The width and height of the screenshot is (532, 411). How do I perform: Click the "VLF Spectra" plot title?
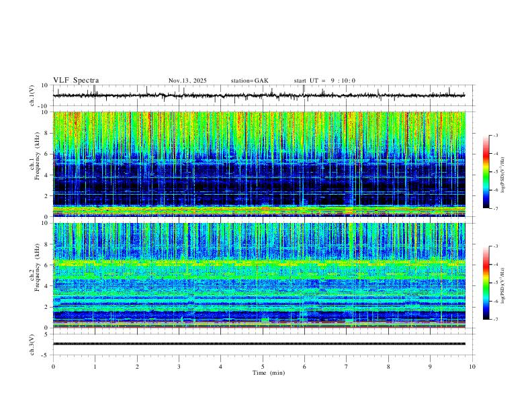tap(76, 81)
